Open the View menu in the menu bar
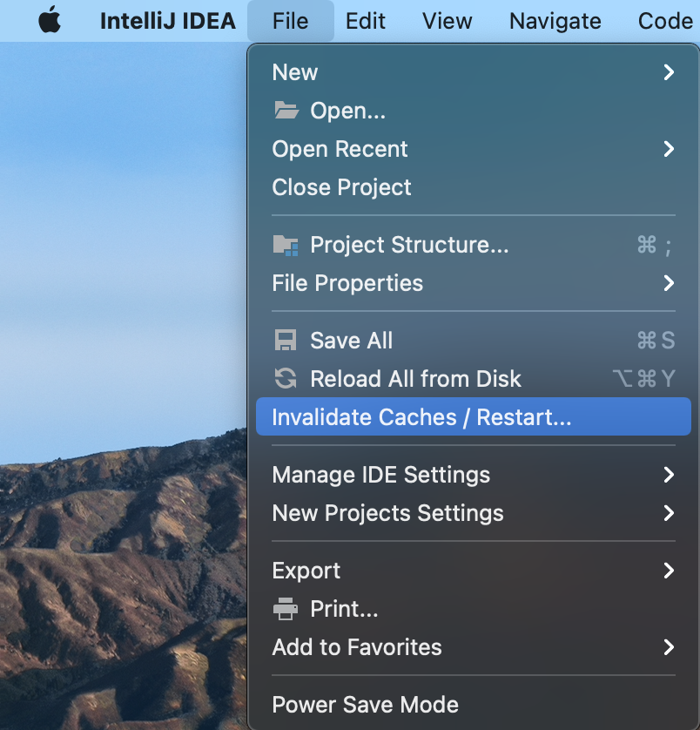This screenshot has height=730, width=700. coord(448,21)
